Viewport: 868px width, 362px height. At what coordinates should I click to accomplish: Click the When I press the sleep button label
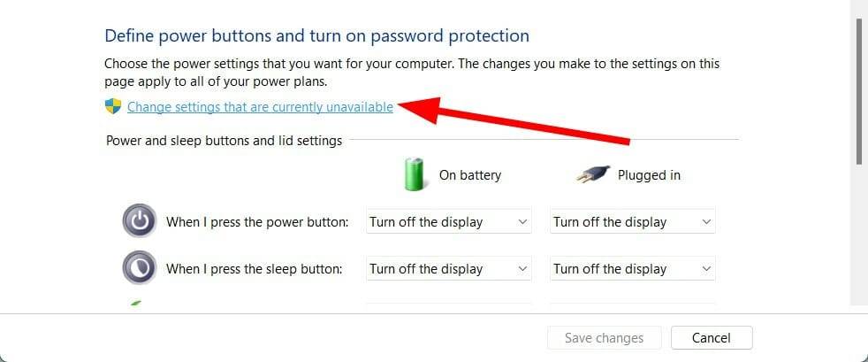pyautogui.click(x=254, y=269)
